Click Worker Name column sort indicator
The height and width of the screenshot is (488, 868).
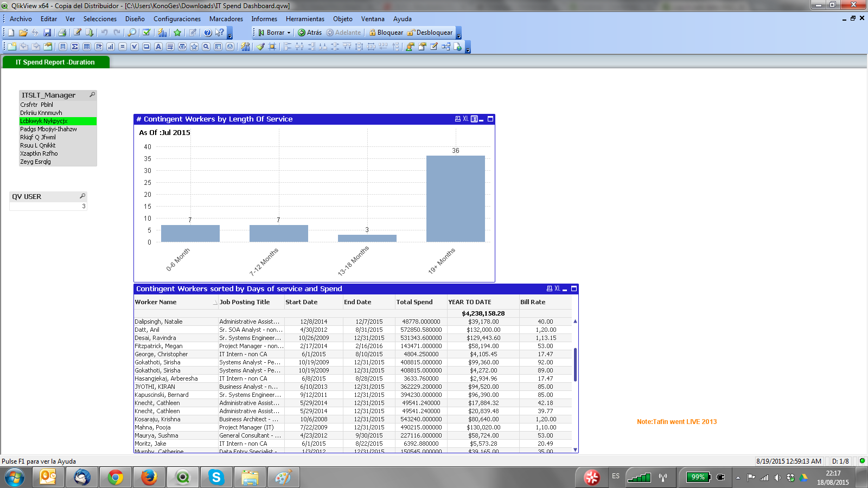pyautogui.click(x=215, y=303)
